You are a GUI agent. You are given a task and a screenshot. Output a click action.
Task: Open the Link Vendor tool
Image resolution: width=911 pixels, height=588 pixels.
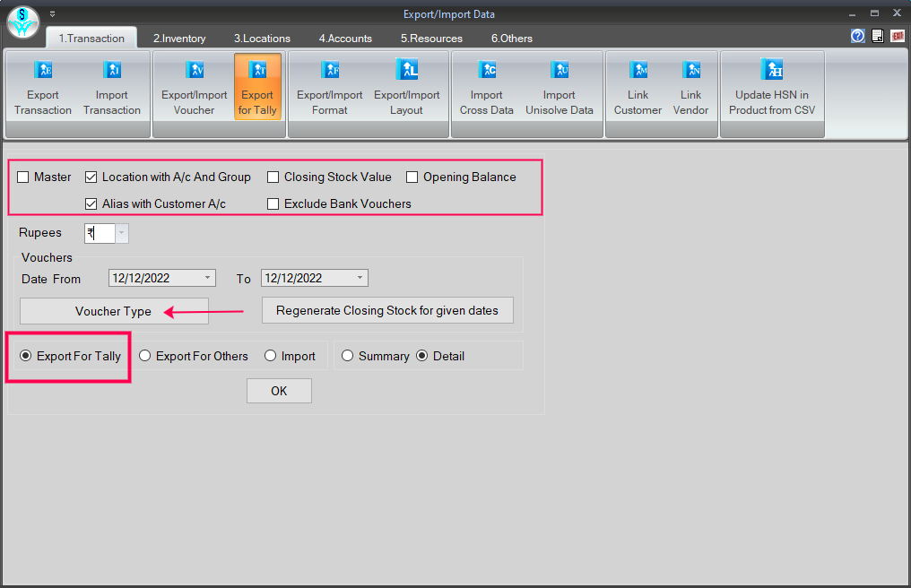tap(690, 87)
